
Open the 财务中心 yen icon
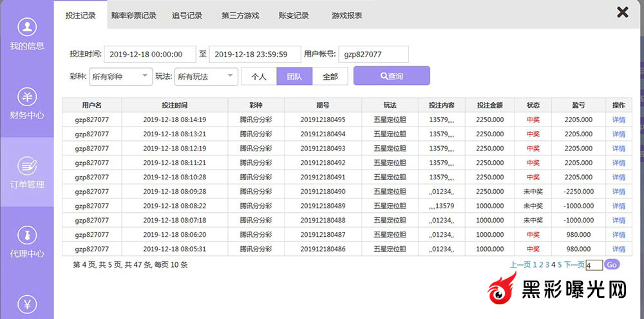coord(26,97)
